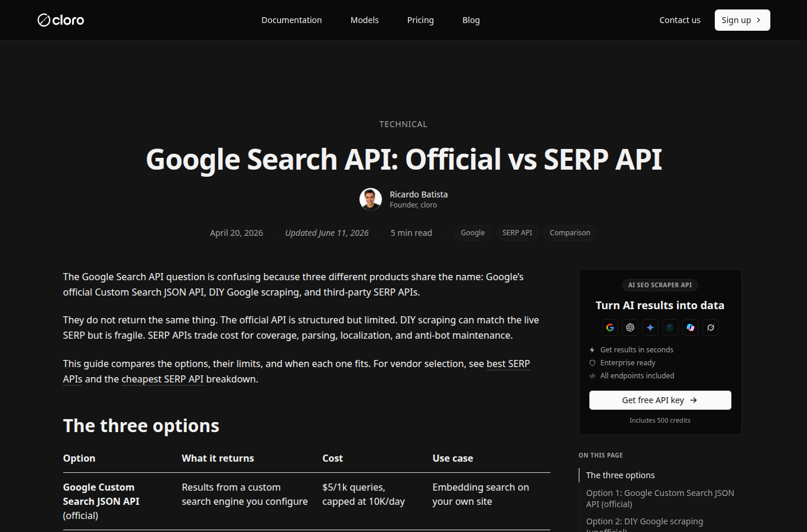This screenshot has height=532, width=807.
Task: Click the Option column header
Action: click(79, 458)
